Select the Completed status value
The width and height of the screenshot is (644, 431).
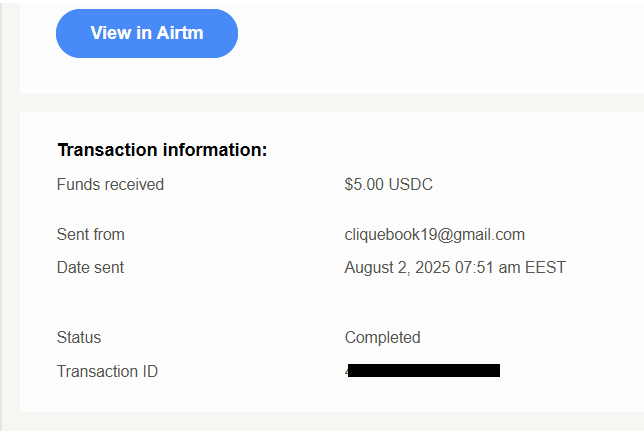point(382,338)
